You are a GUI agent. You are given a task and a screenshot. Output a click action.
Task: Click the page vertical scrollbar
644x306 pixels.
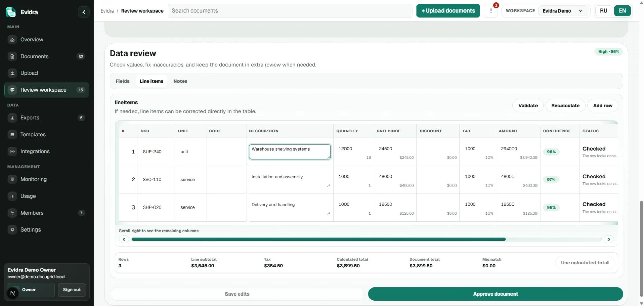click(641, 248)
